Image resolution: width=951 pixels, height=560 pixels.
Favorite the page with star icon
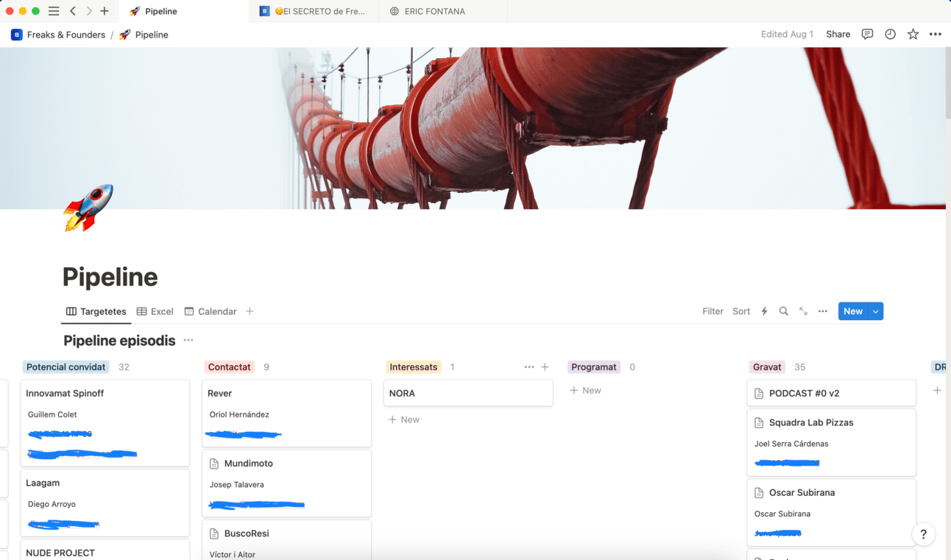click(x=913, y=34)
